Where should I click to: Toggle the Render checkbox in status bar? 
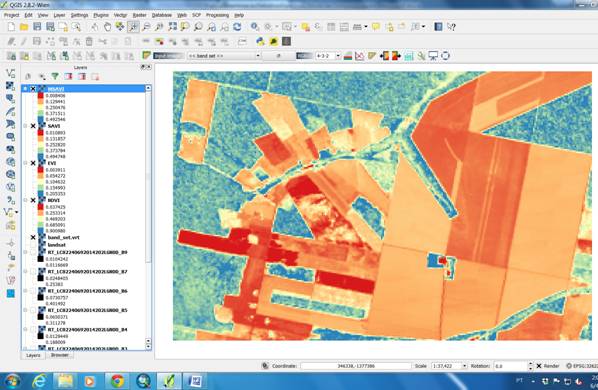point(539,366)
